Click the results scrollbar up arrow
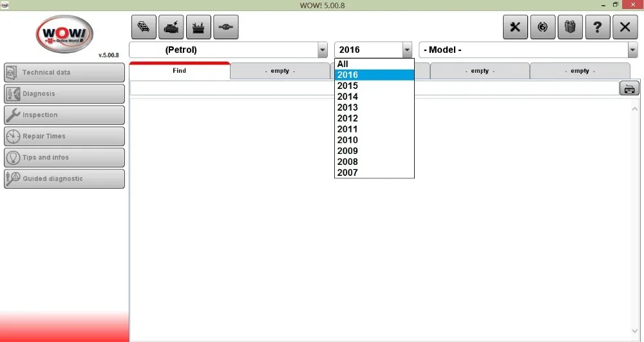This screenshot has height=342, width=644. point(634,109)
